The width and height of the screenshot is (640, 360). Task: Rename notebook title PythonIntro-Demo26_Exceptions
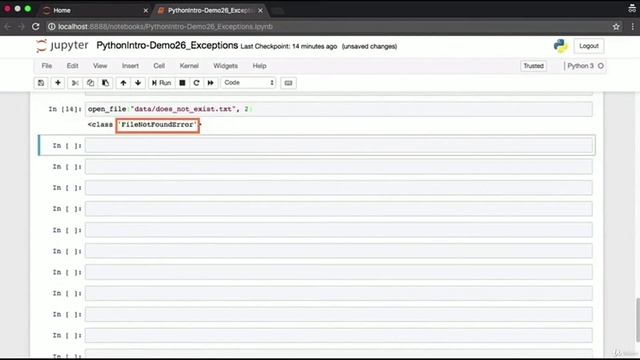(167, 45)
